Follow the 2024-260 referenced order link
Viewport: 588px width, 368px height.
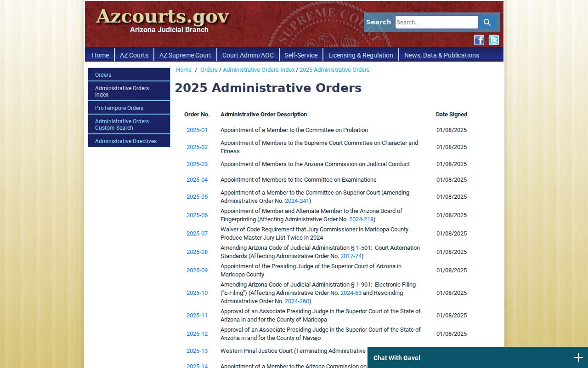tap(297, 301)
